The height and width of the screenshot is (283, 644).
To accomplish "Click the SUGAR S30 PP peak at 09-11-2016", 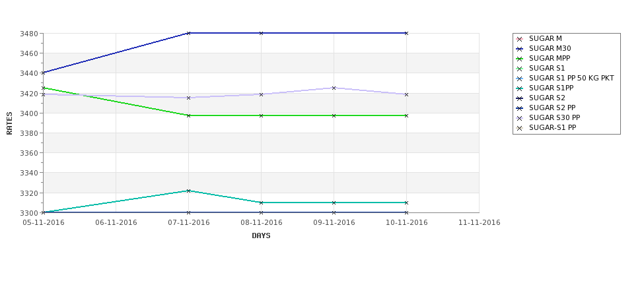I will (334, 88).
